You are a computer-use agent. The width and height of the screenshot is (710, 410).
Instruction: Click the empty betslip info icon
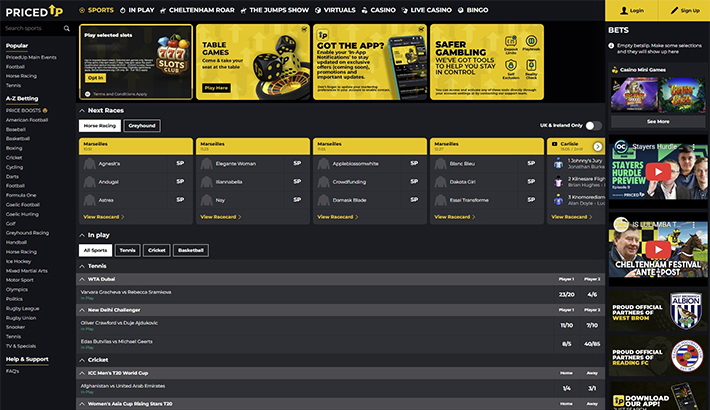611,46
